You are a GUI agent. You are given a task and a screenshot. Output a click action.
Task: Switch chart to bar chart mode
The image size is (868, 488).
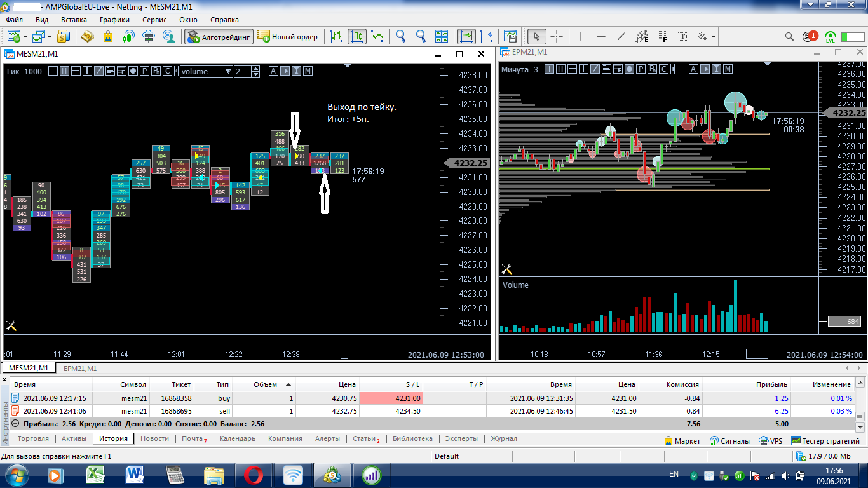[337, 36]
